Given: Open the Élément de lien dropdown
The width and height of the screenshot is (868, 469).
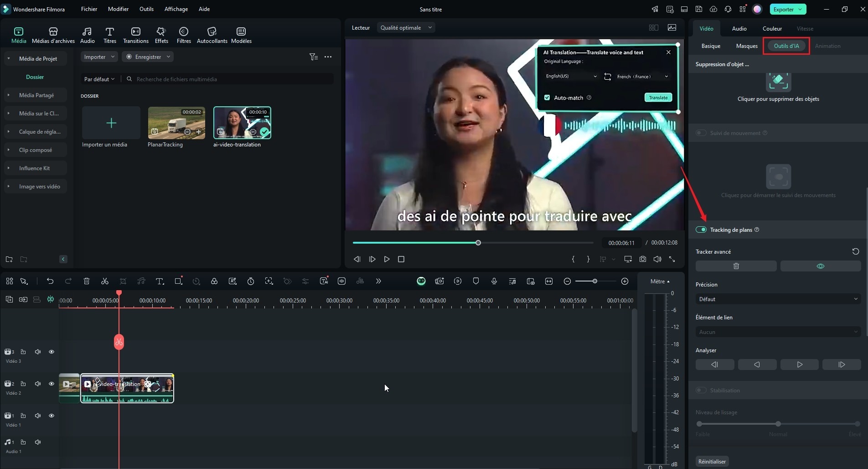Looking at the screenshot, I should click(x=778, y=332).
